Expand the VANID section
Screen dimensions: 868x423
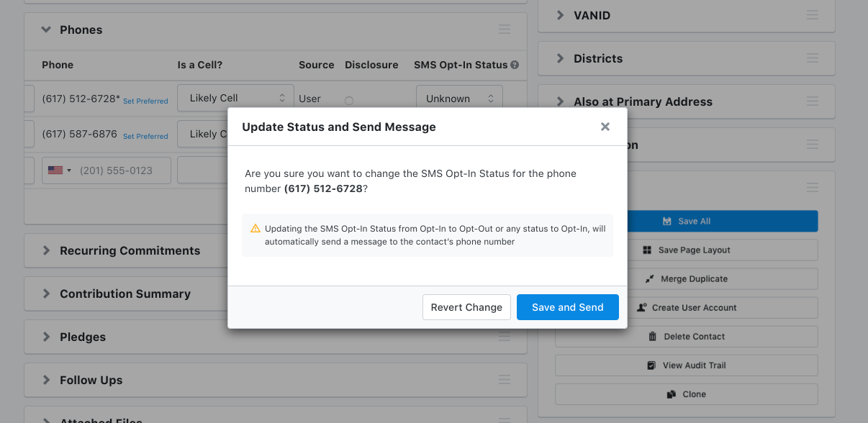click(561, 15)
